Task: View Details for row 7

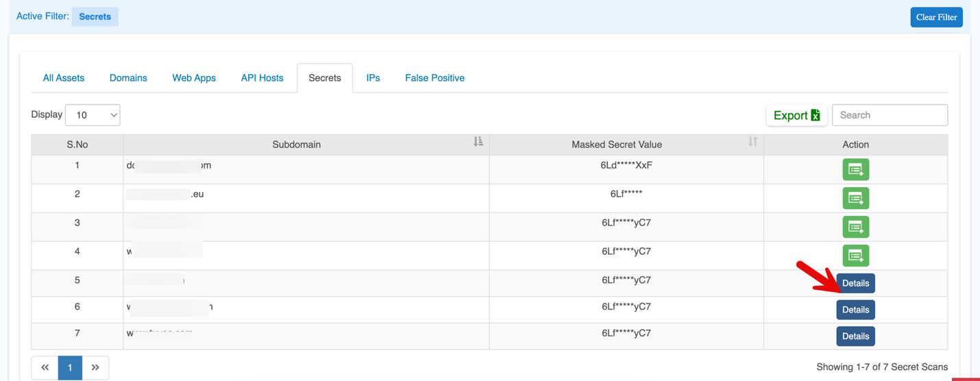Action: tap(855, 336)
